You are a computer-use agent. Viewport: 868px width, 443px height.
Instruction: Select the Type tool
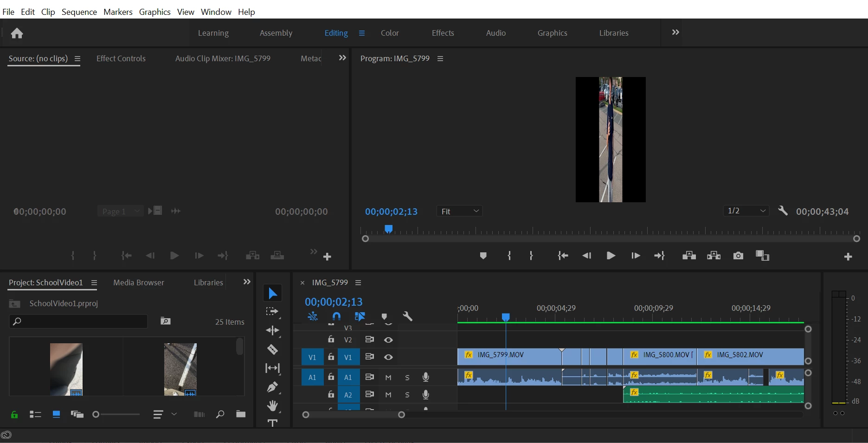click(x=272, y=423)
